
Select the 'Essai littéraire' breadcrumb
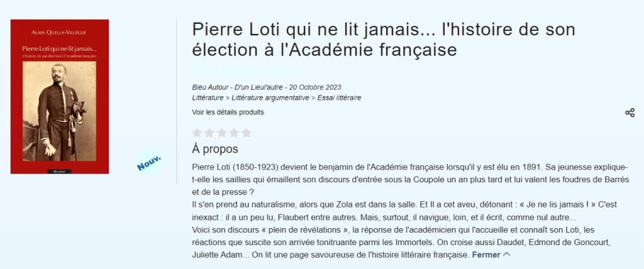click(338, 97)
